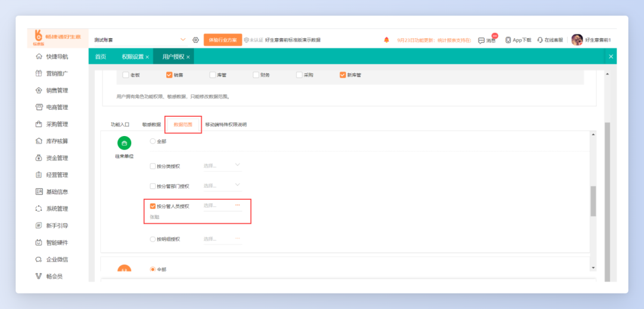The image size is (644, 309).
Task: Click the 张聪 assigned person text
Action: [154, 217]
